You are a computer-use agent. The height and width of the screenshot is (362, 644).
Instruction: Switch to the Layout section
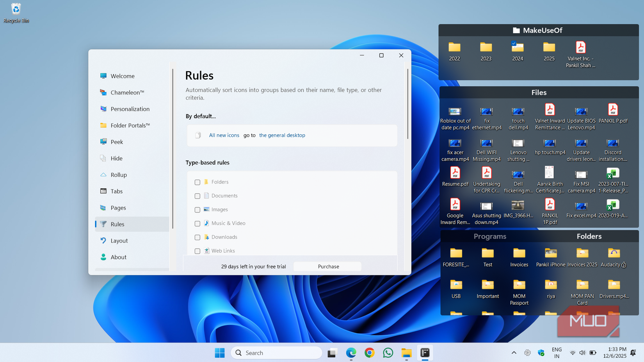point(119,241)
